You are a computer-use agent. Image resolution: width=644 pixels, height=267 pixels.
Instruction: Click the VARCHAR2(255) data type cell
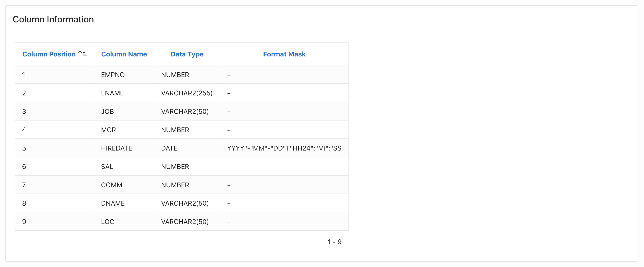pyautogui.click(x=187, y=93)
